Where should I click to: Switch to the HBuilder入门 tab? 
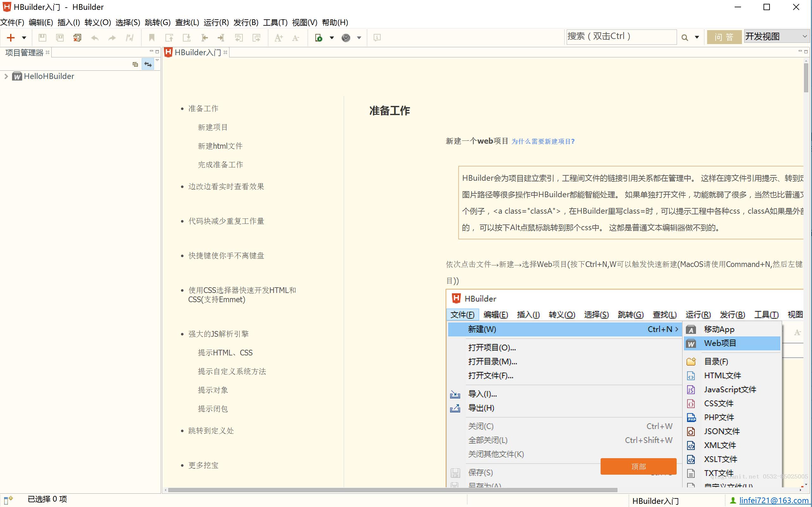point(198,52)
